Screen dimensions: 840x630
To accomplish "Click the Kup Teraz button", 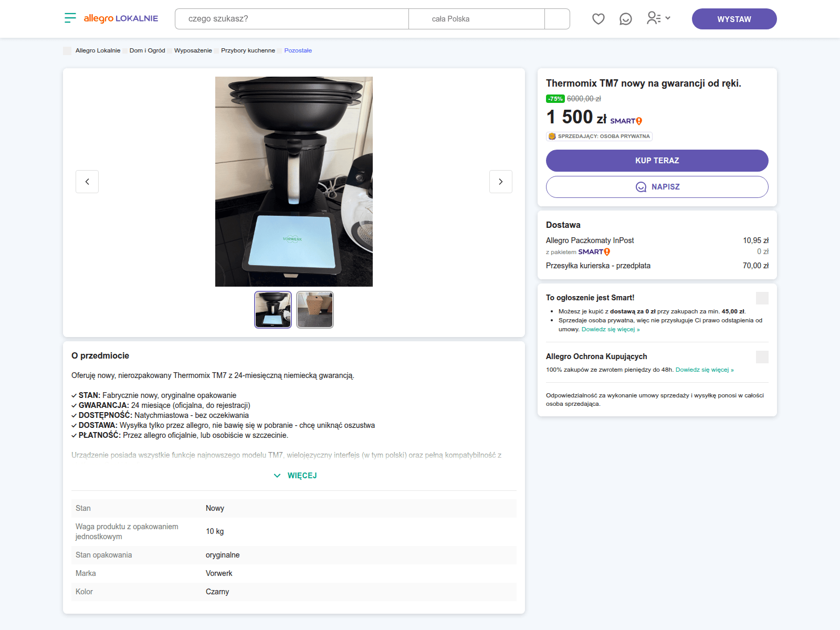I will click(x=657, y=161).
